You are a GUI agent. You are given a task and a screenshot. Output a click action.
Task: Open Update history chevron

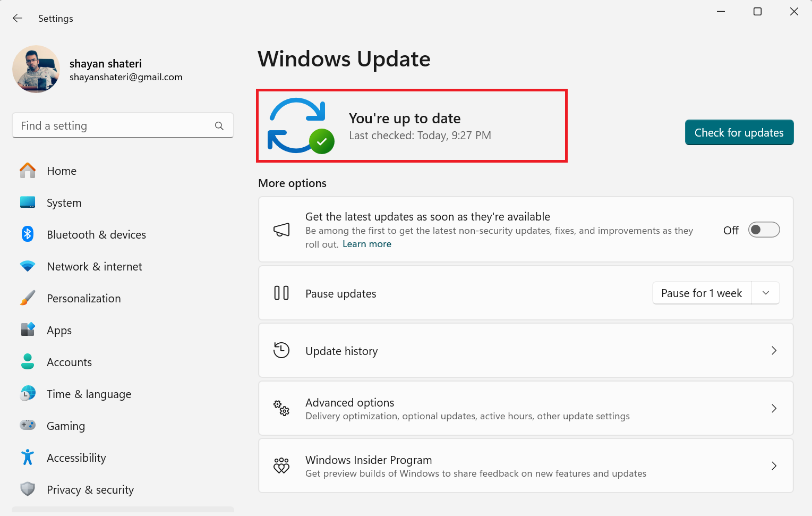(x=774, y=351)
